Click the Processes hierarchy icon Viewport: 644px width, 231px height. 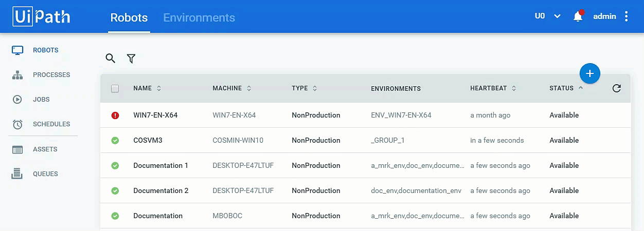tap(17, 75)
